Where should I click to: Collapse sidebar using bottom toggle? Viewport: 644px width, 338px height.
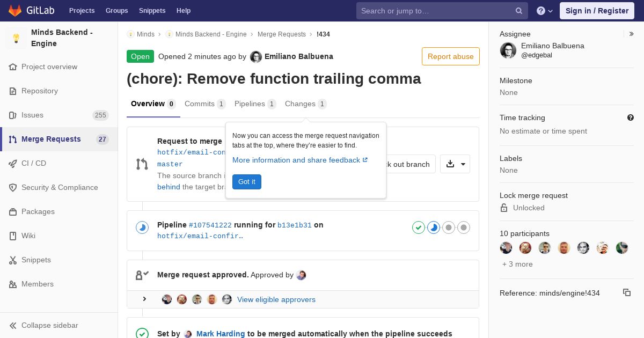49,325
